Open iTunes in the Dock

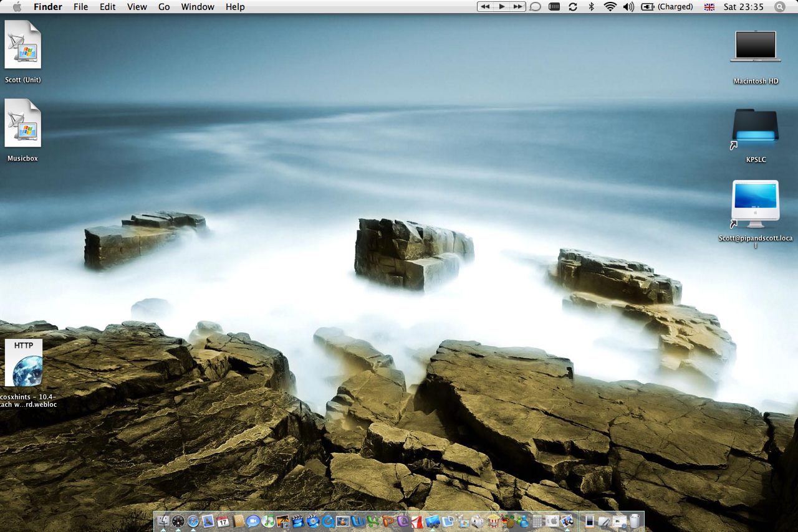(268, 521)
